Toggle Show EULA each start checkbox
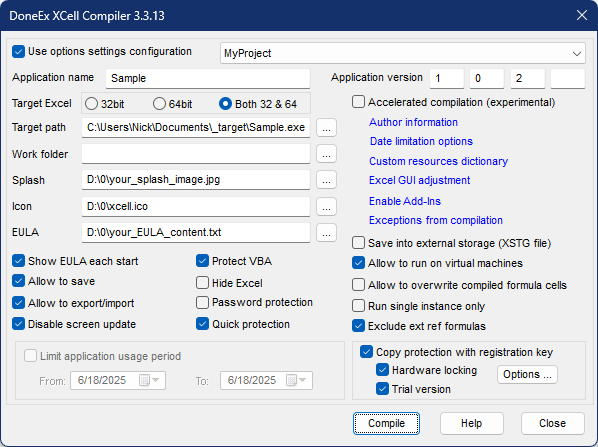 pyautogui.click(x=18, y=261)
